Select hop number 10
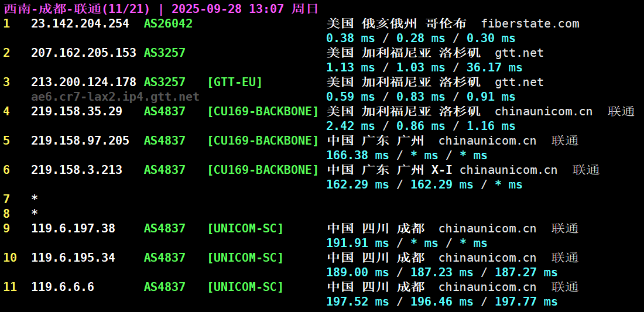Viewport: 644px width, 312px height. 10,258
